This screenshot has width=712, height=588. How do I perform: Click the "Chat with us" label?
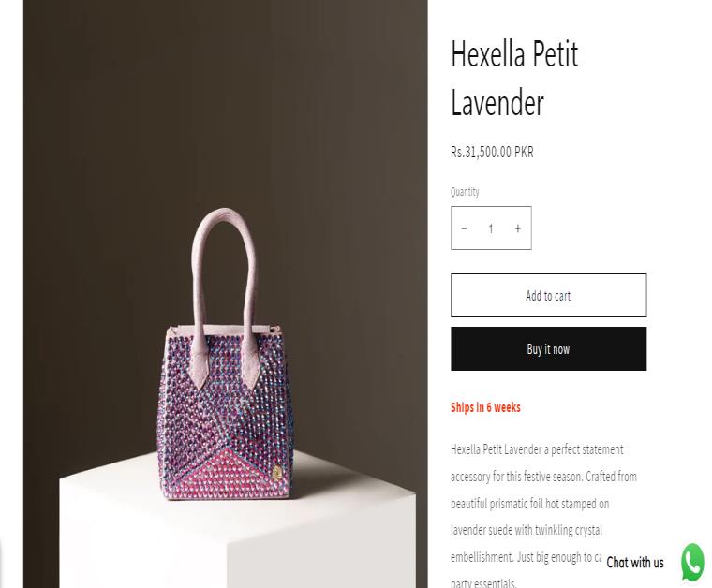(635, 562)
